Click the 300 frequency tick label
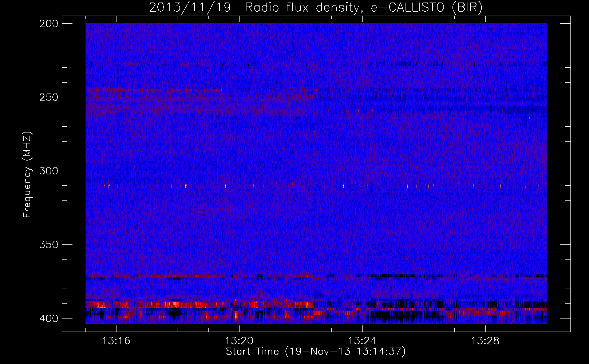The height and width of the screenshot is (364, 589). (48, 171)
